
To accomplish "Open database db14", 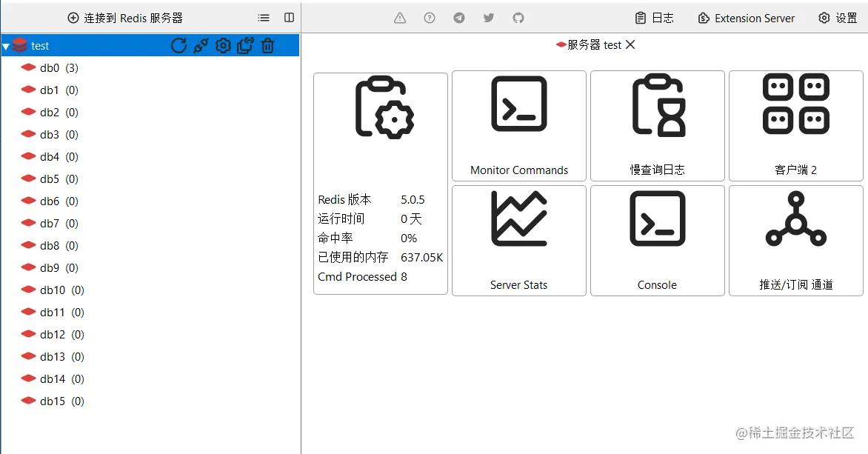I will coord(52,378).
